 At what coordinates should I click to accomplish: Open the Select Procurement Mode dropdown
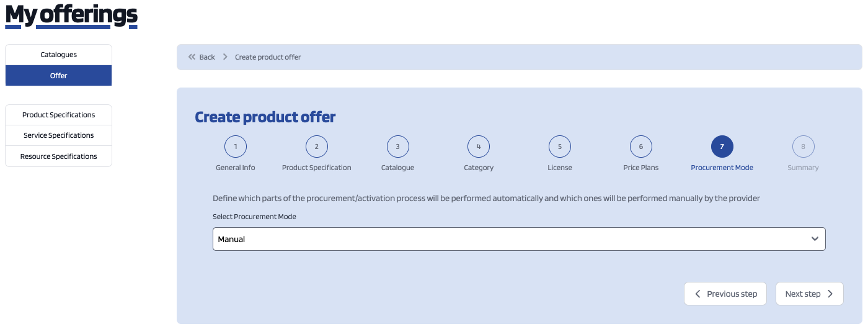tap(519, 239)
